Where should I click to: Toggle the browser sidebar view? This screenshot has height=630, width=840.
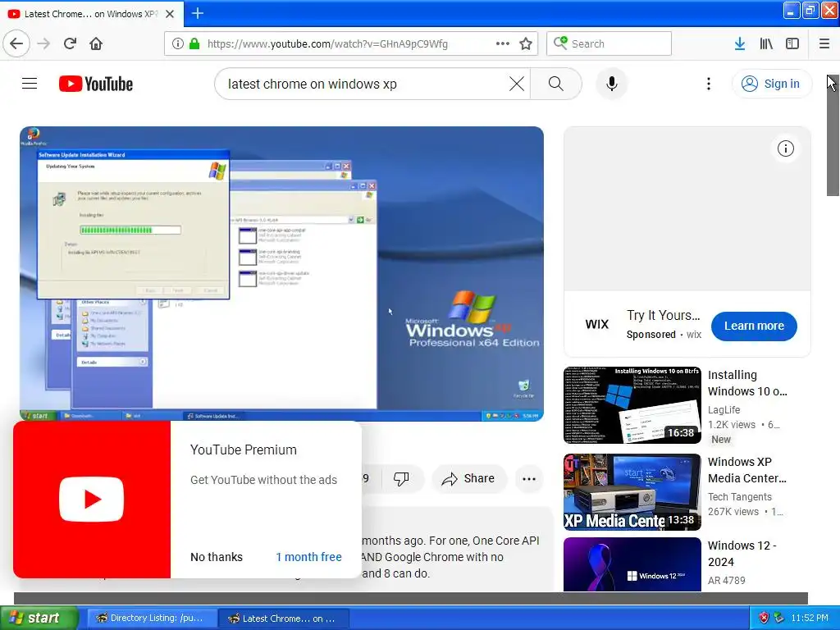792,43
